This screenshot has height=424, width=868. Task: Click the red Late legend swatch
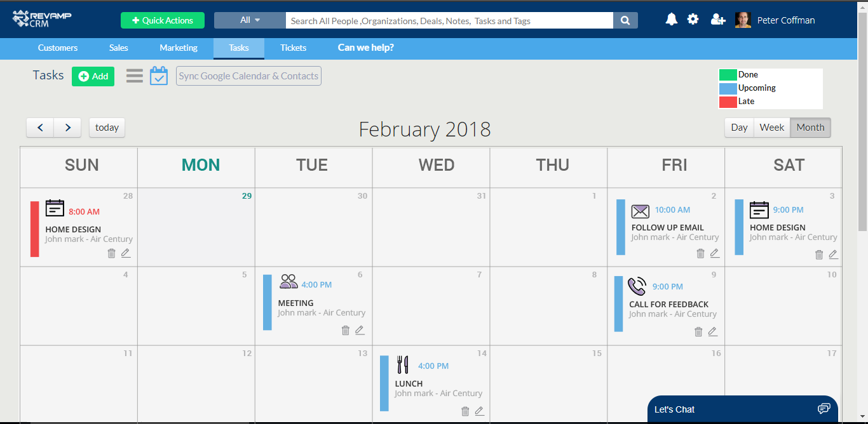click(728, 102)
